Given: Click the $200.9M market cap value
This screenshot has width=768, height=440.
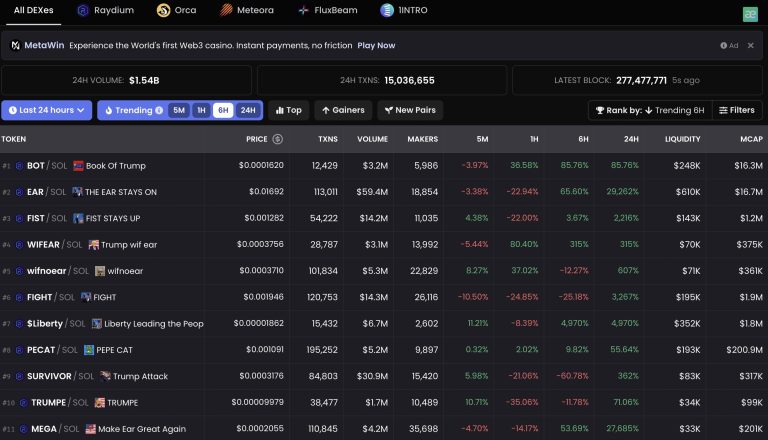Looking at the screenshot, I should coord(744,350).
